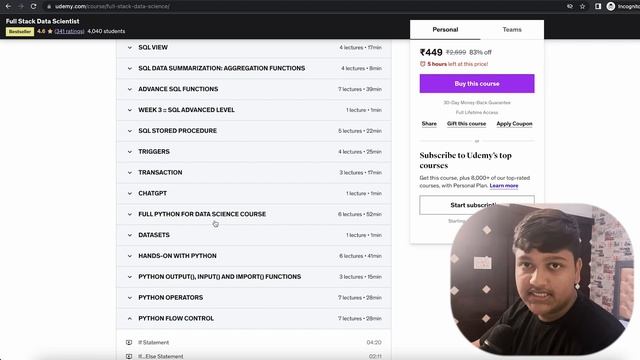Open the 341 ratings link
Image resolution: width=640 pixels, height=360 pixels.
pyautogui.click(x=69, y=31)
